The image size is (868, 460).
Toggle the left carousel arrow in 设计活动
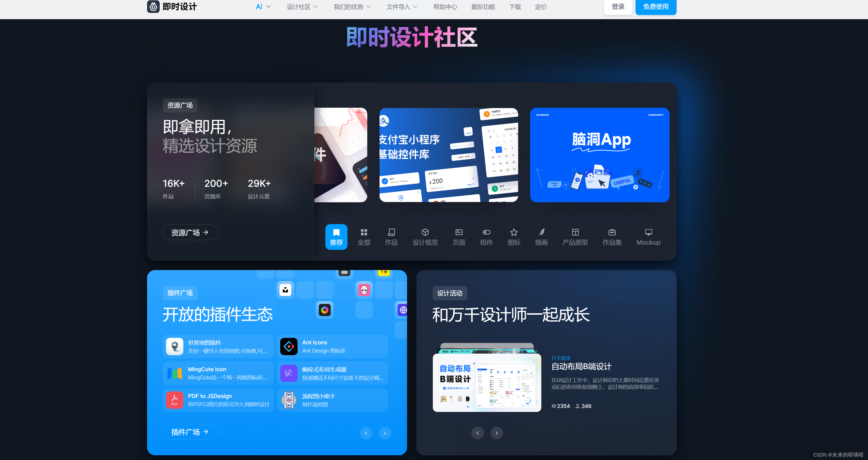pos(478,432)
